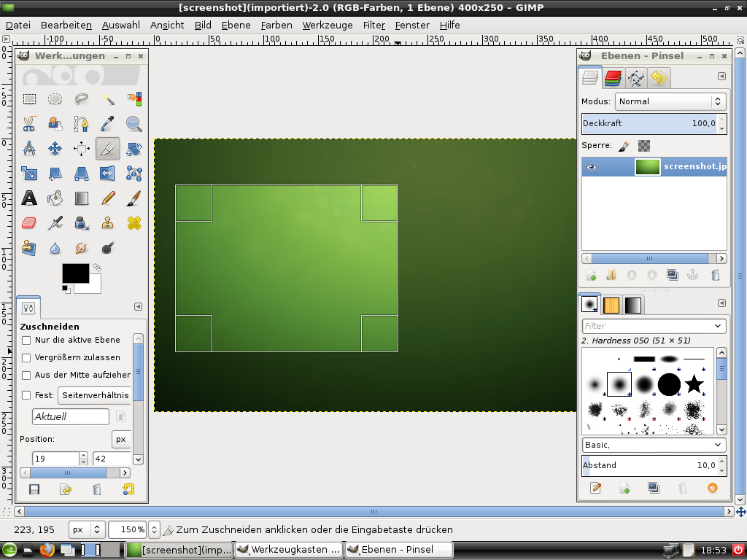Screen dimensions: 747x560
Task: Select the Blend gradient tool
Action: [x=82, y=198]
